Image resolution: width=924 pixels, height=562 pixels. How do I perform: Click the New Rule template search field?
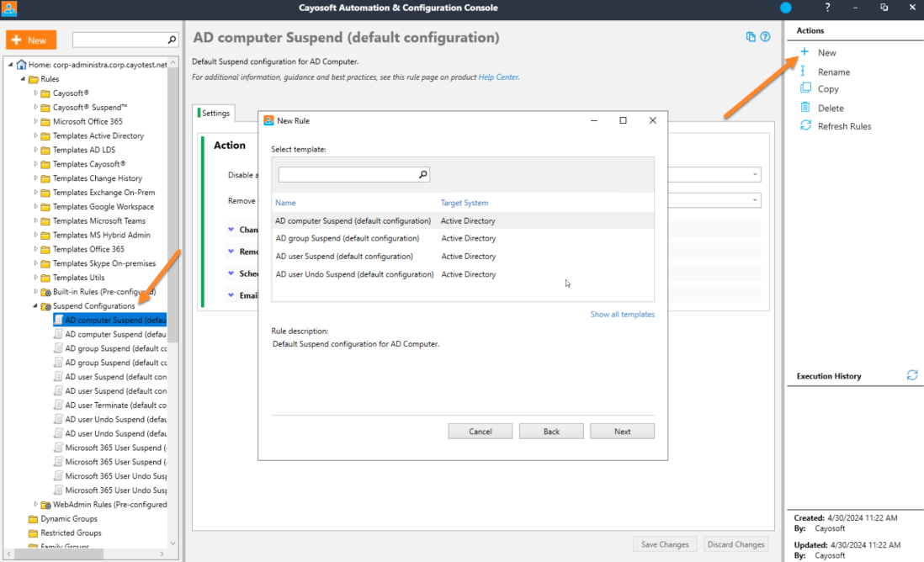(x=348, y=174)
